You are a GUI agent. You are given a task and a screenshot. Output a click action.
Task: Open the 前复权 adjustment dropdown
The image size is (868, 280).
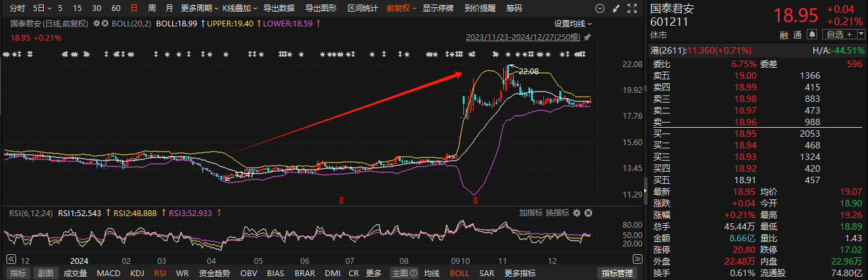401,8
